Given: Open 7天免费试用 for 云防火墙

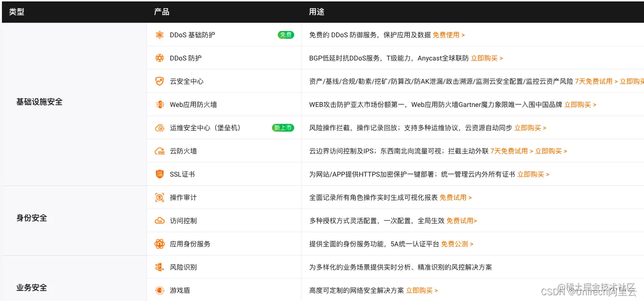Looking at the screenshot, I should click(x=510, y=150).
